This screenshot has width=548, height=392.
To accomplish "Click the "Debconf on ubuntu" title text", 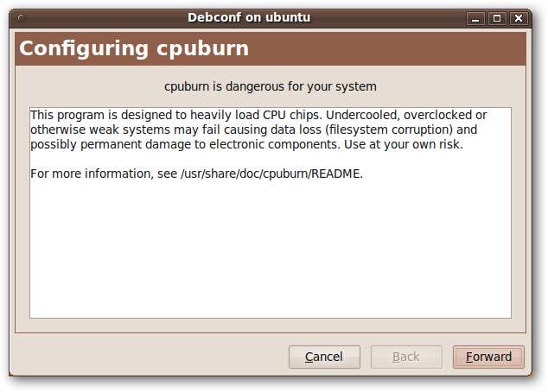I will (x=249, y=17).
